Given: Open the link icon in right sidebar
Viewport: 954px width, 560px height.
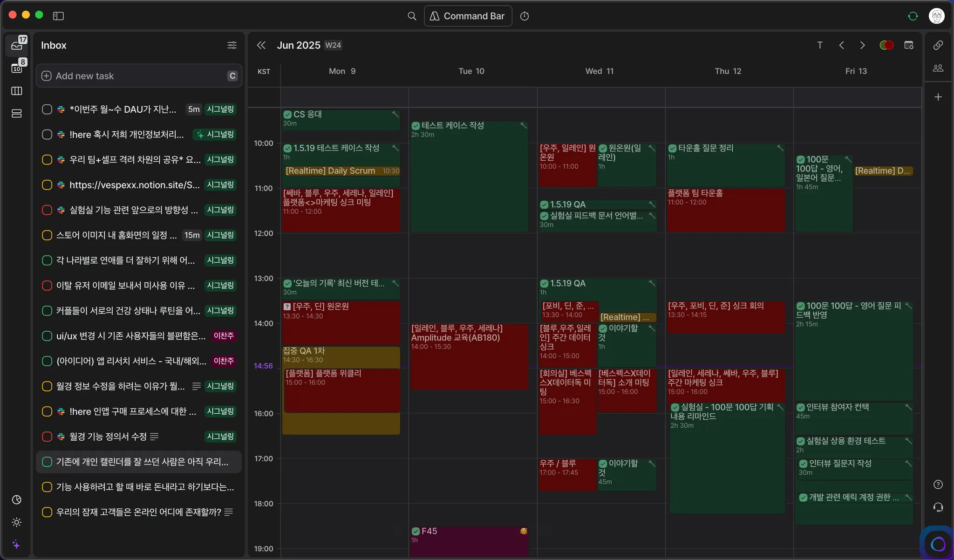Looking at the screenshot, I should coord(938,45).
